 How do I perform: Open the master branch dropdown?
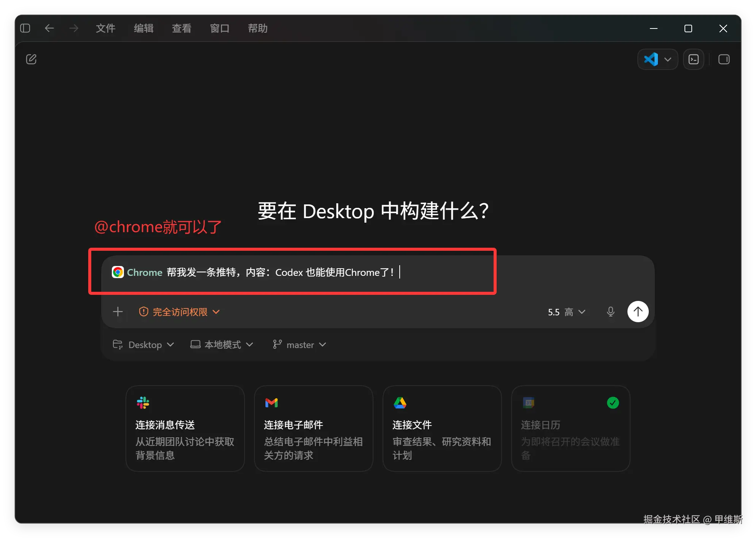tap(300, 345)
